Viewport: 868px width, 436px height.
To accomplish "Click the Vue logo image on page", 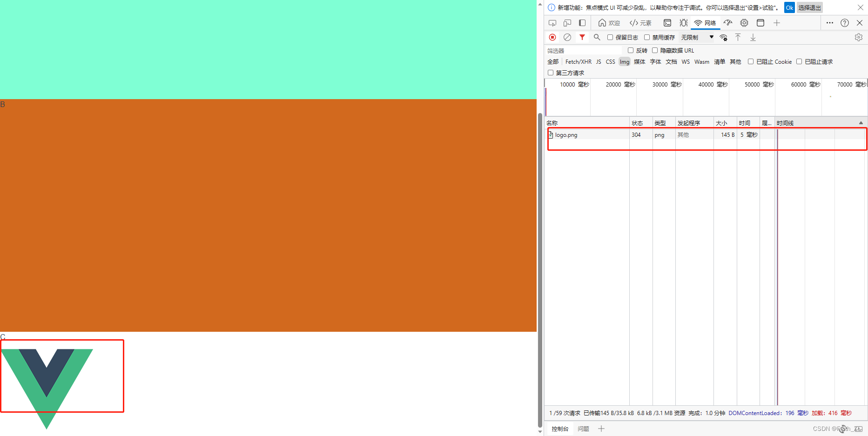I will point(47,389).
